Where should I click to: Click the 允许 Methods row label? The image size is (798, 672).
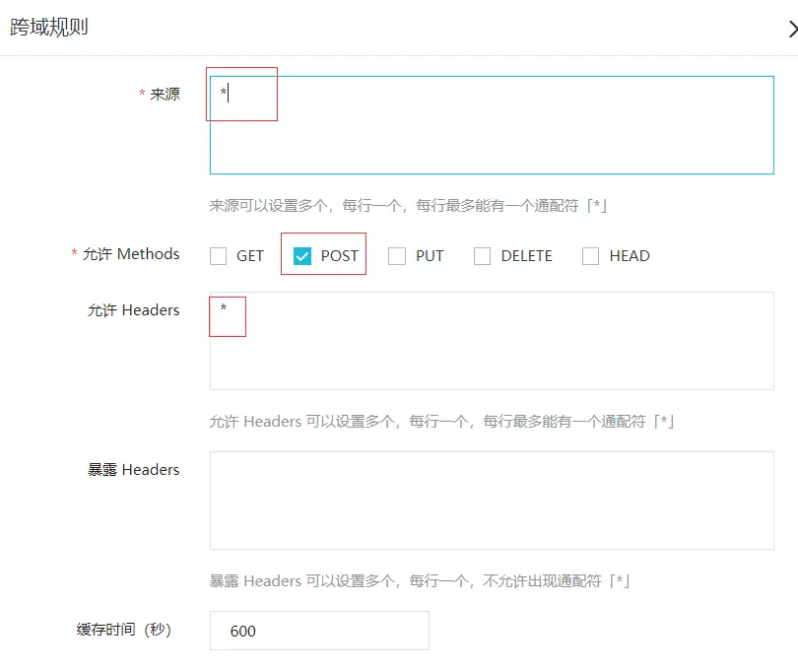pyautogui.click(x=128, y=254)
